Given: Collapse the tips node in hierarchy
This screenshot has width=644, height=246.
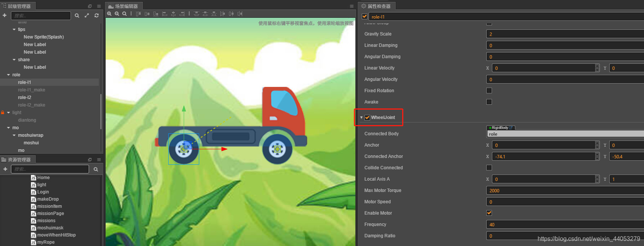Looking at the screenshot, I should pos(14,29).
